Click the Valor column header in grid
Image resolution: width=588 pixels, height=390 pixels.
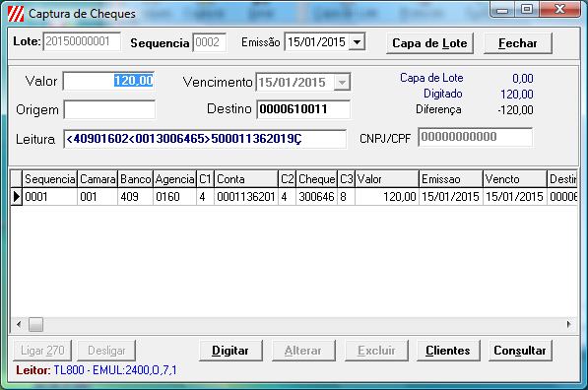pos(387,179)
